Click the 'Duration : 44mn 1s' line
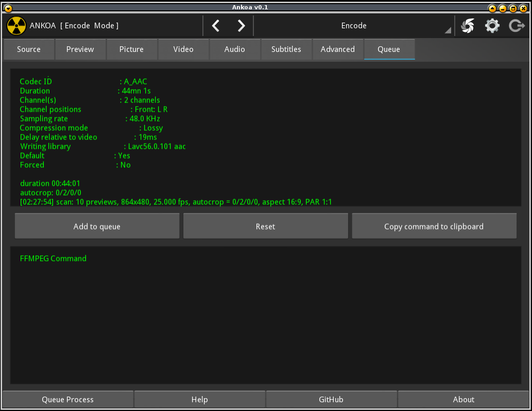The image size is (532, 411). (85, 91)
